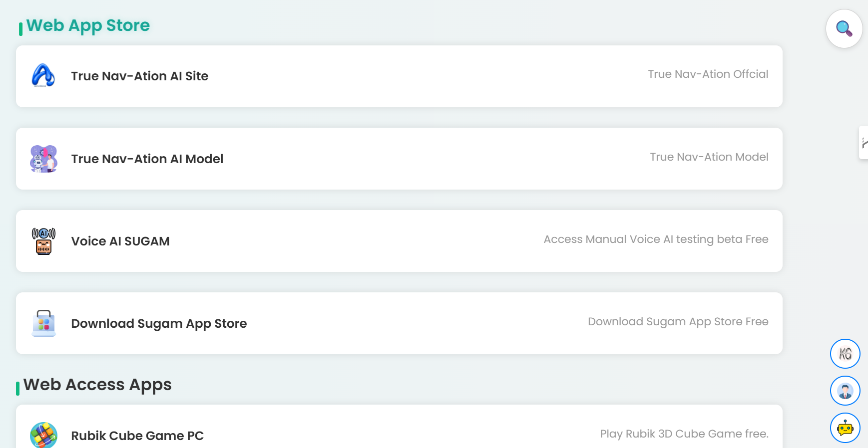Open the True Nav-Ation AI Model link
This screenshot has width=868, height=448.
click(x=147, y=159)
